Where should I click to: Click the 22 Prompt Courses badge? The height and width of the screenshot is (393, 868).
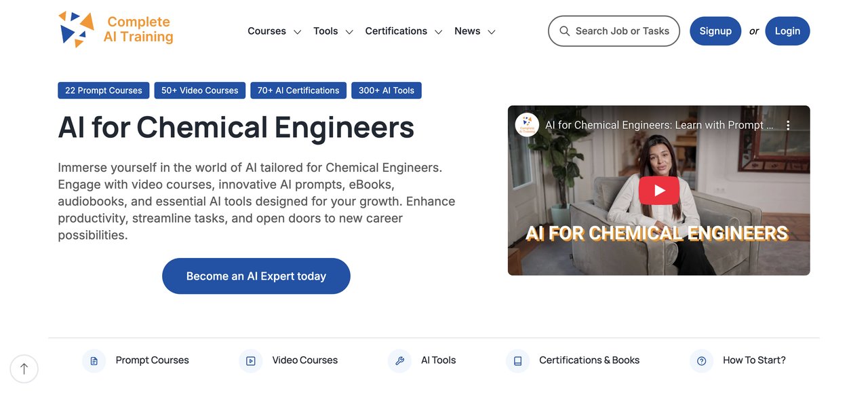pos(104,90)
